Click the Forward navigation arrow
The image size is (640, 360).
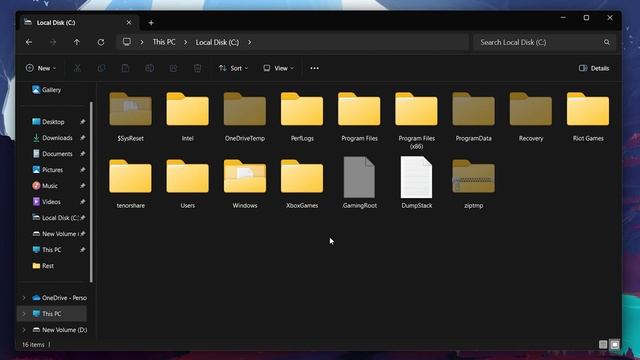[x=53, y=42]
